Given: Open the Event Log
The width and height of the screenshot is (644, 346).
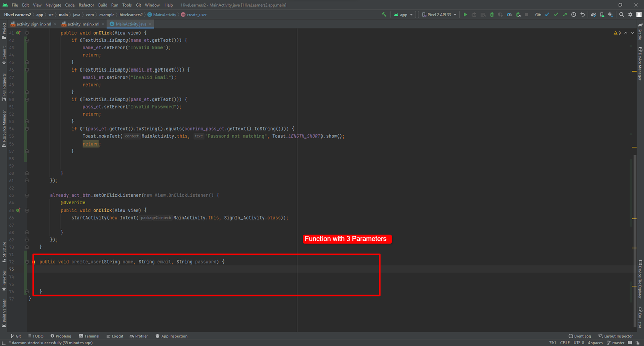Looking at the screenshot, I should (x=580, y=336).
